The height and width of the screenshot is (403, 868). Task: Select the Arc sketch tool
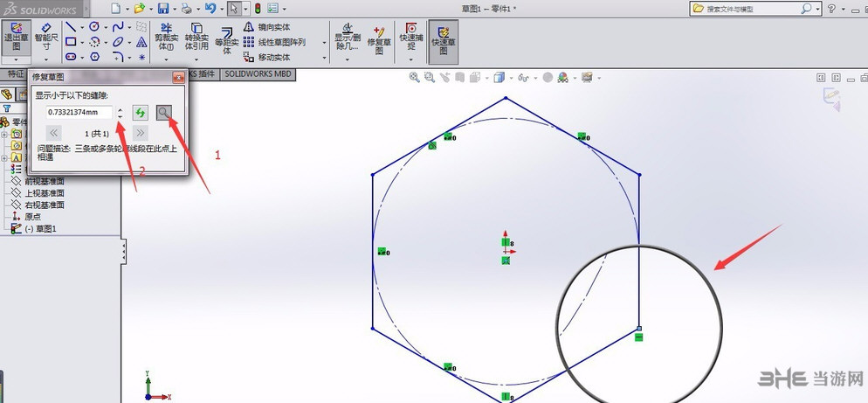click(x=94, y=42)
